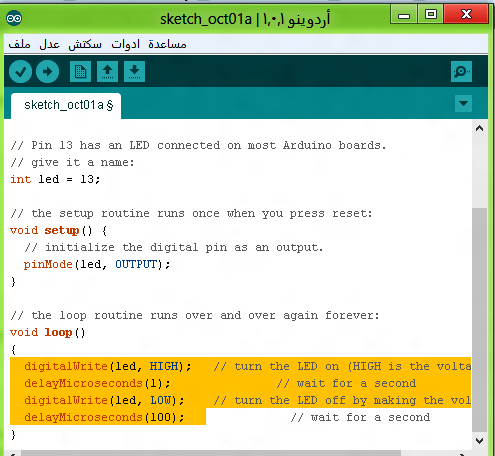
Task: Expand the tab options dropdown arrow
Action: [463, 103]
